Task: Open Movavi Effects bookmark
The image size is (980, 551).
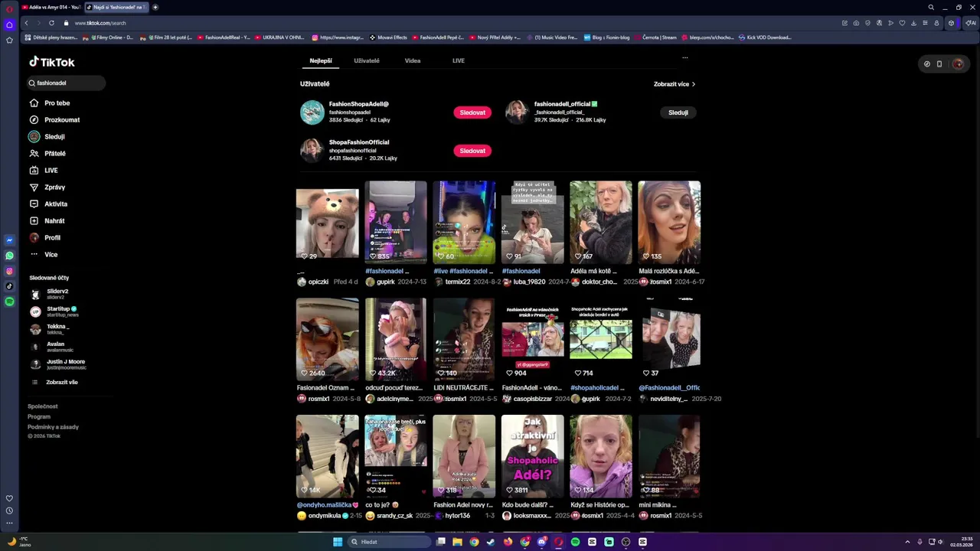Action: point(388,37)
